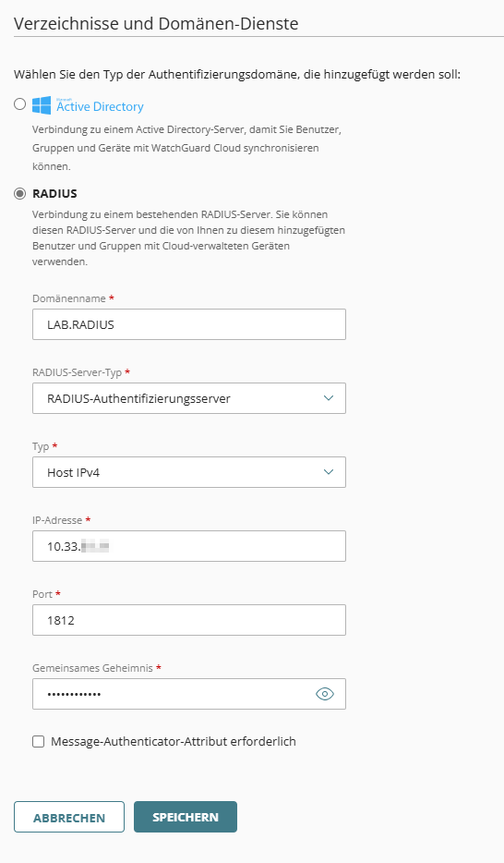Click the Windows logo beside Active Directory
The height and width of the screenshot is (863, 504).
(x=42, y=105)
